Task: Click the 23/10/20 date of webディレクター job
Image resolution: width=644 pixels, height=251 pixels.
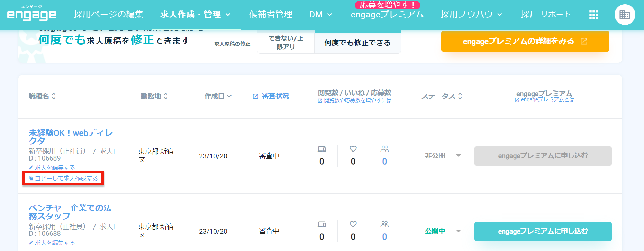Action: [213, 156]
